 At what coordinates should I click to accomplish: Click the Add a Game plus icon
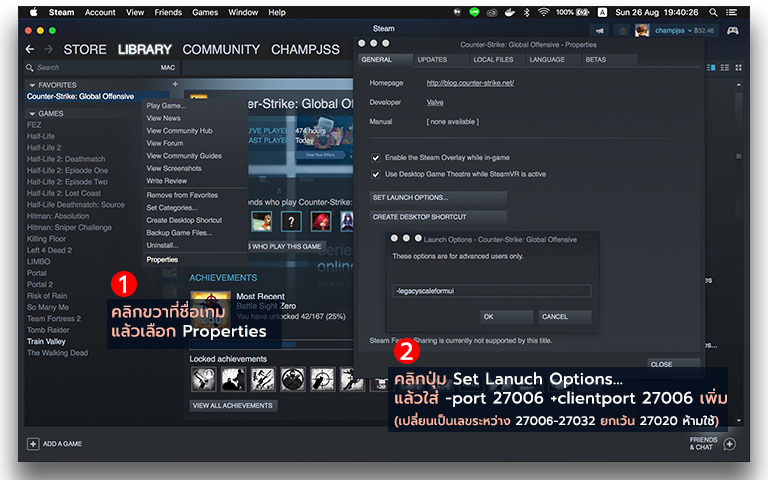[33, 444]
